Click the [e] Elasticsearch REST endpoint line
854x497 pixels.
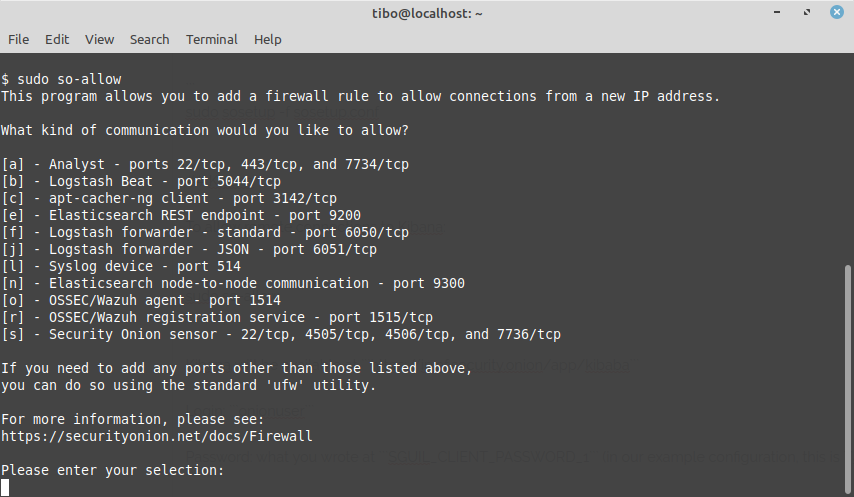click(181, 216)
